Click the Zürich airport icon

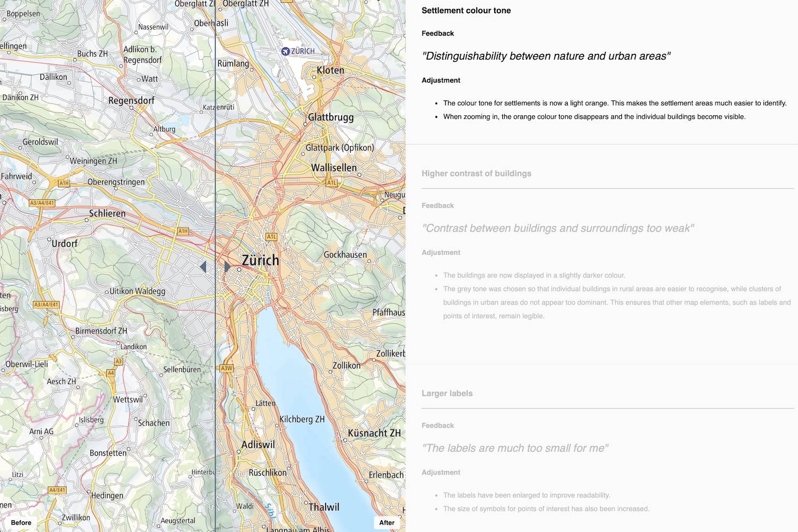coord(286,51)
